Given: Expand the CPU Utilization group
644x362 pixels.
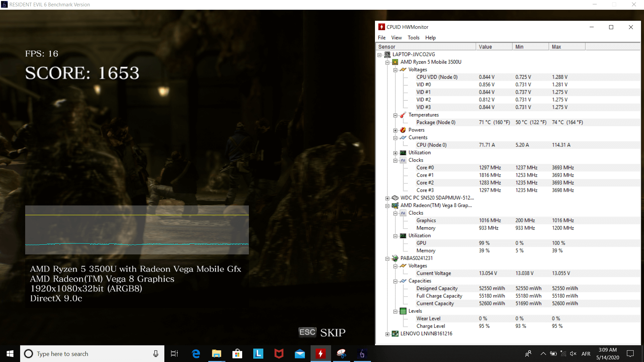Looking at the screenshot, I should (x=395, y=153).
